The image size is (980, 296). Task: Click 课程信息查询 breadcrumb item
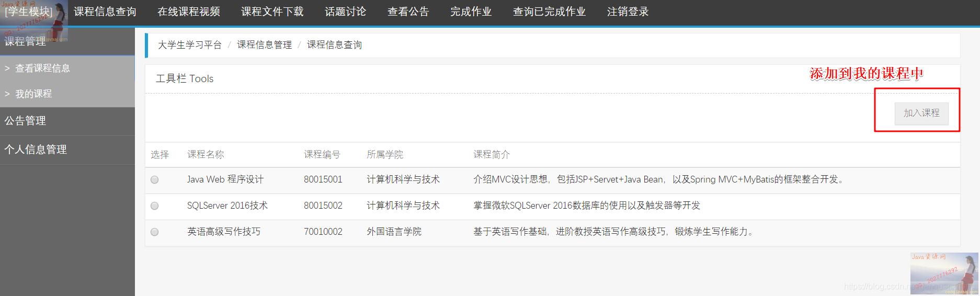click(334, 45)
